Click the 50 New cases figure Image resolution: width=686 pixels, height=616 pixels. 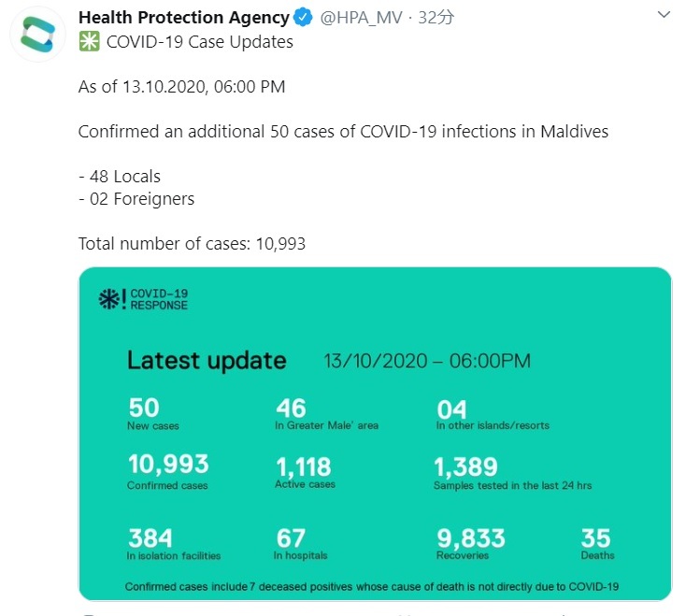[153, 413]
